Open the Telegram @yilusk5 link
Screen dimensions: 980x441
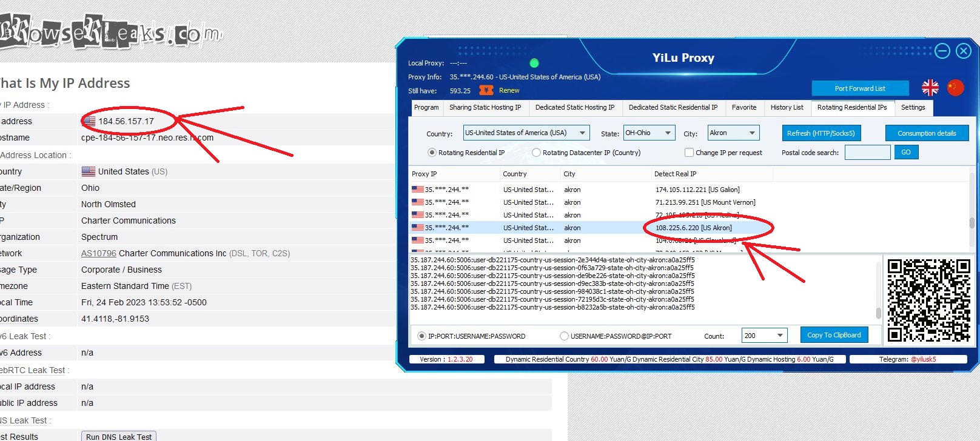click(x=924, y=359)
